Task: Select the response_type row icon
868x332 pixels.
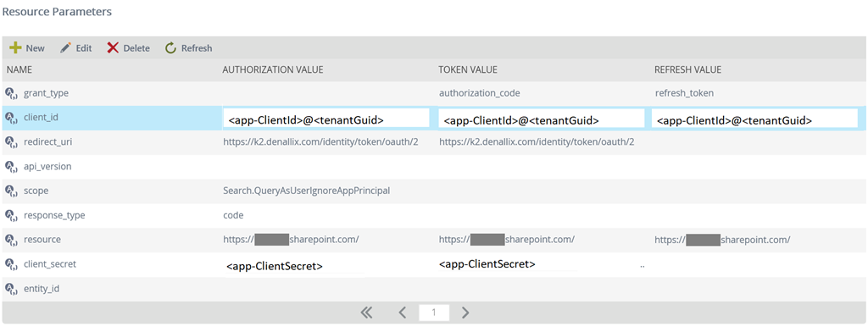Action: 12,215
